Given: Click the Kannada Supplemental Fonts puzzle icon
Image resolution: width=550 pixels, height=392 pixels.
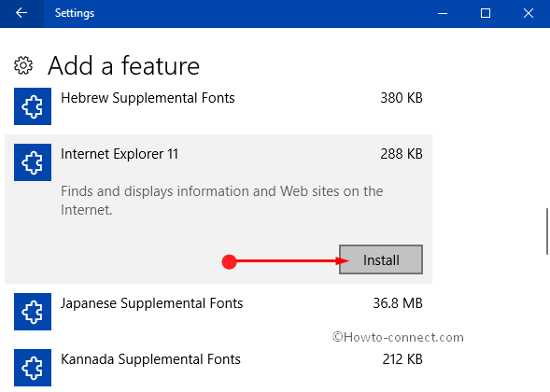Looking at the screenshot, I should click(x=33, y=368).
